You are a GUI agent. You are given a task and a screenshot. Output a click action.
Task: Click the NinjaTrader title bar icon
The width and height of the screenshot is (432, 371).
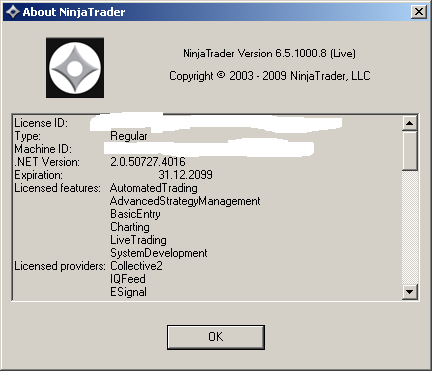(13, 12)
